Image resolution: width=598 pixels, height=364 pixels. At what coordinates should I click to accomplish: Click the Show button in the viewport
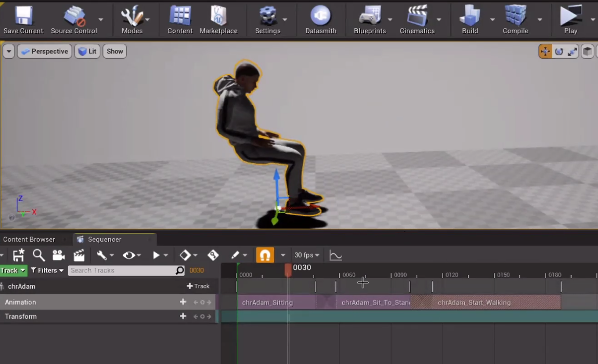(x=114, y=51)
